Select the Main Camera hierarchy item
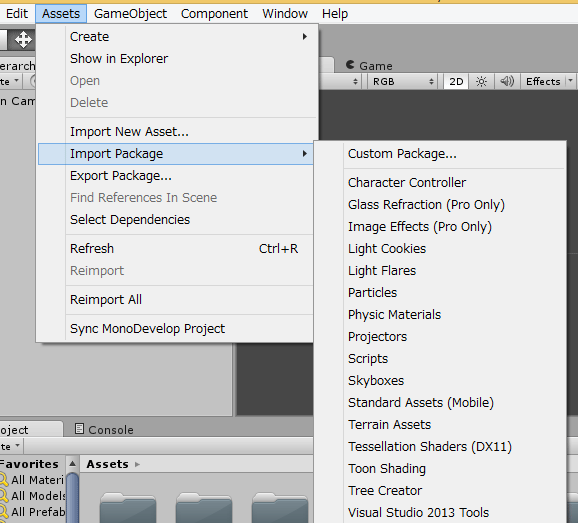 click(18, 101)
